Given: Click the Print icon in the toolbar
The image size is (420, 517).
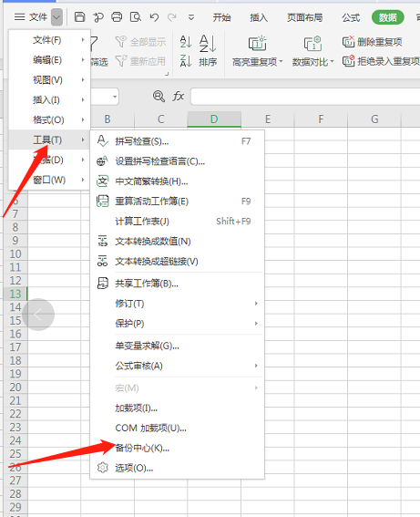Looking at the screenshot, I should coord(117,16).
